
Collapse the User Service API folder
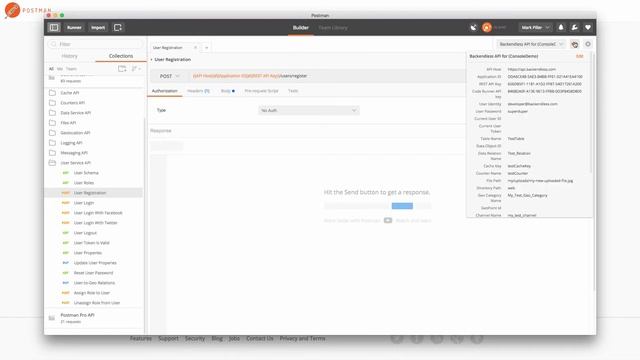click(x=76, y=163)
